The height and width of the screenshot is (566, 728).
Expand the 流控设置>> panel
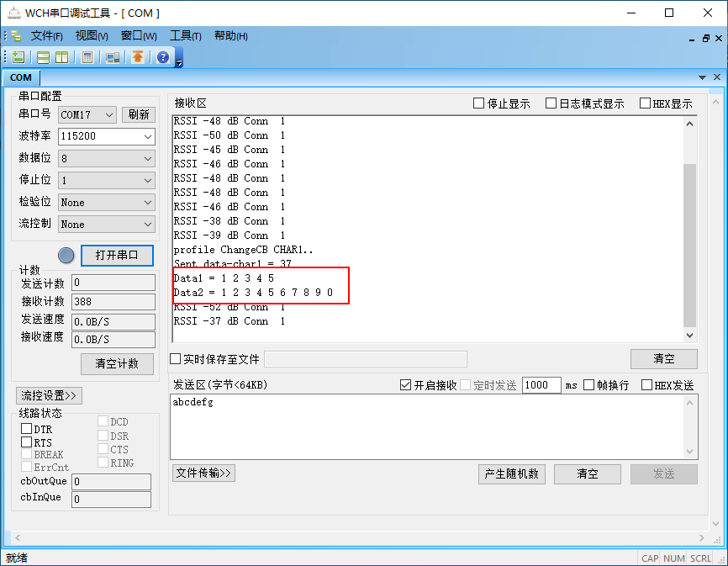(49, 395)
